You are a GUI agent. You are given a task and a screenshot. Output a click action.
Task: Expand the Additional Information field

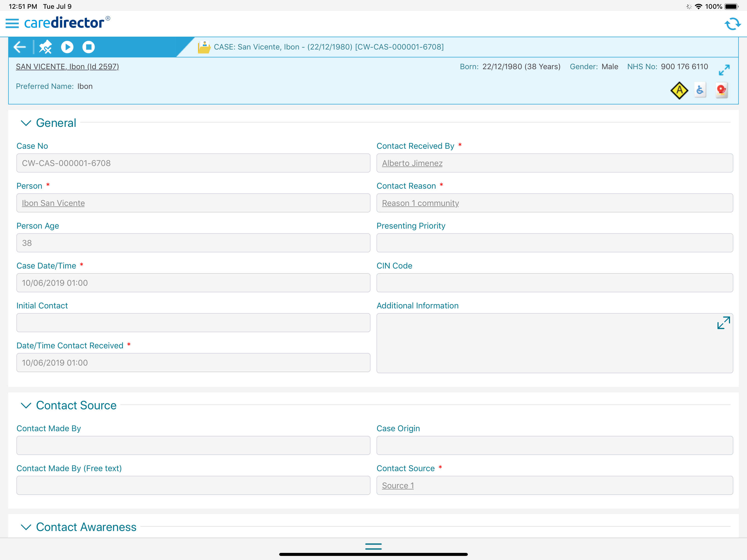coord(723,323)
